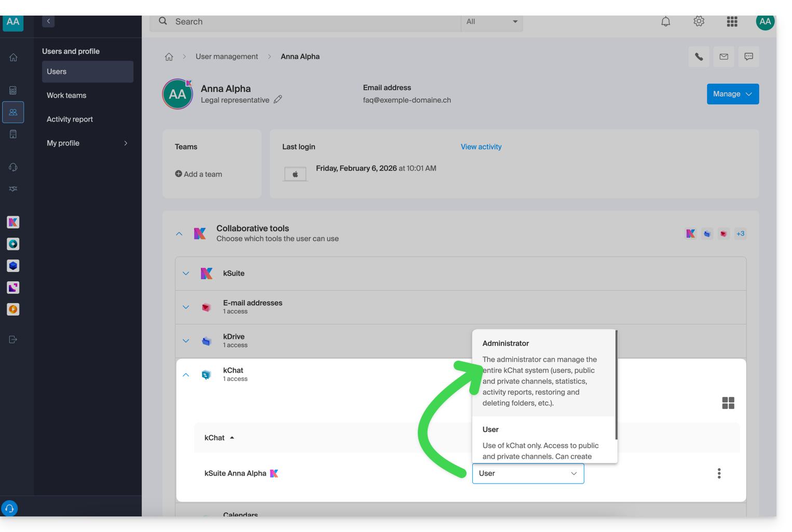
Task: Click Add a team
Action: (x=199, y=174)
